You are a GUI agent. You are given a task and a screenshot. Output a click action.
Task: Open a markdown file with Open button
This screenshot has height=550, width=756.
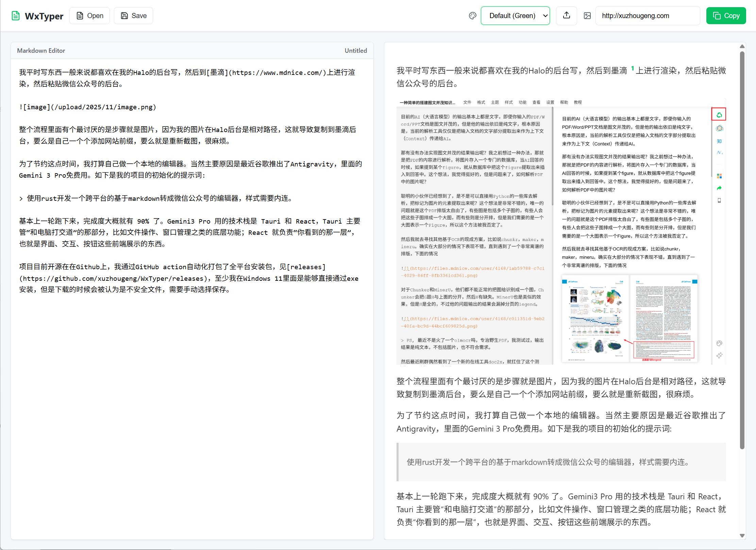coord(90,16)
